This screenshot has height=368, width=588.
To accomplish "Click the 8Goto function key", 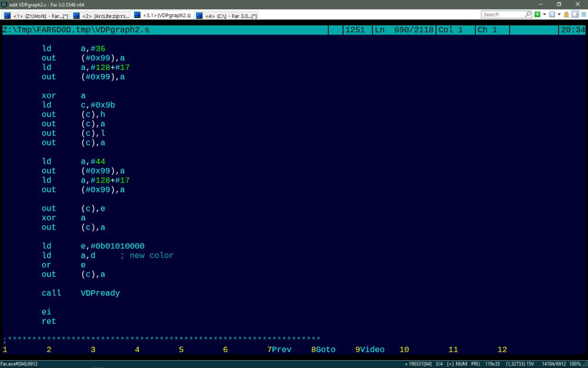I will tap(323, 350).
